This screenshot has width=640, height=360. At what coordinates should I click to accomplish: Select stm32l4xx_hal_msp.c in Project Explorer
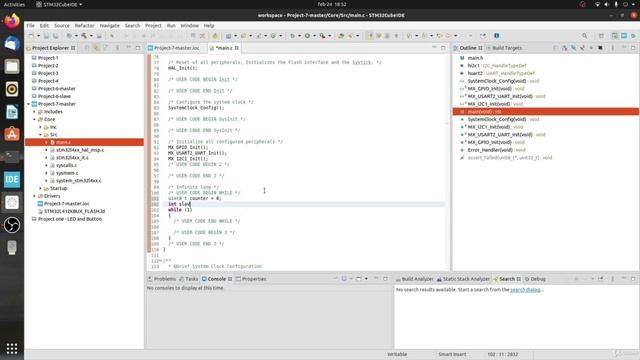80,150
